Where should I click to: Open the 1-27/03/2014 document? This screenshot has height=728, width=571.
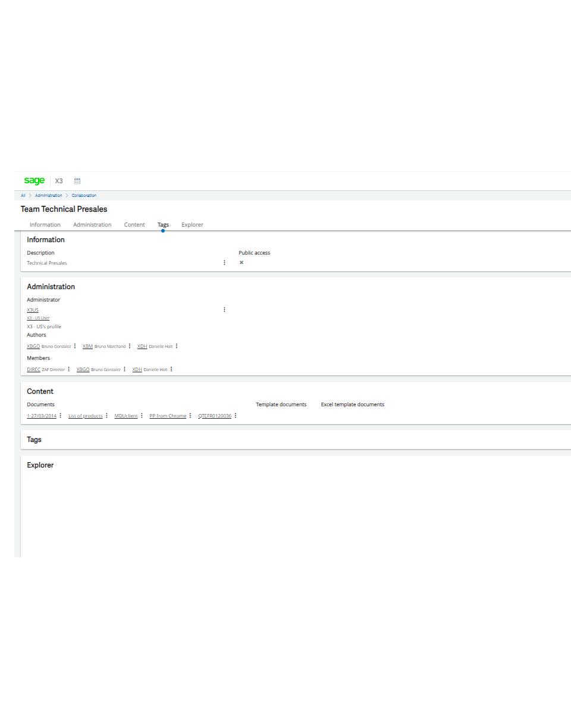coord(42,415)
